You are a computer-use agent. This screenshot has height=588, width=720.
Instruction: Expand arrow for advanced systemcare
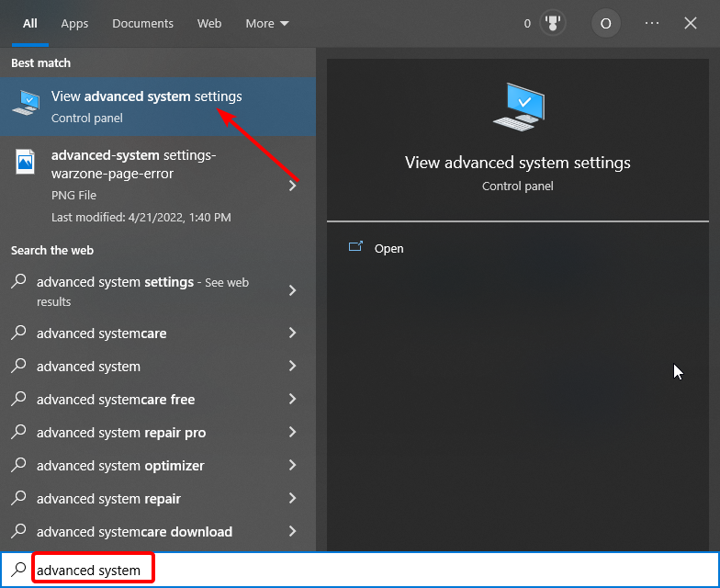[292, 333]
